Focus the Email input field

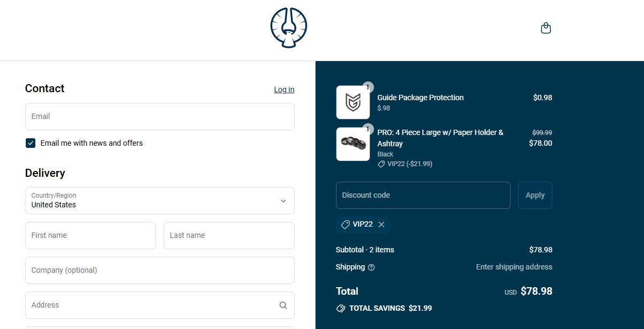[x=160, y=116]
